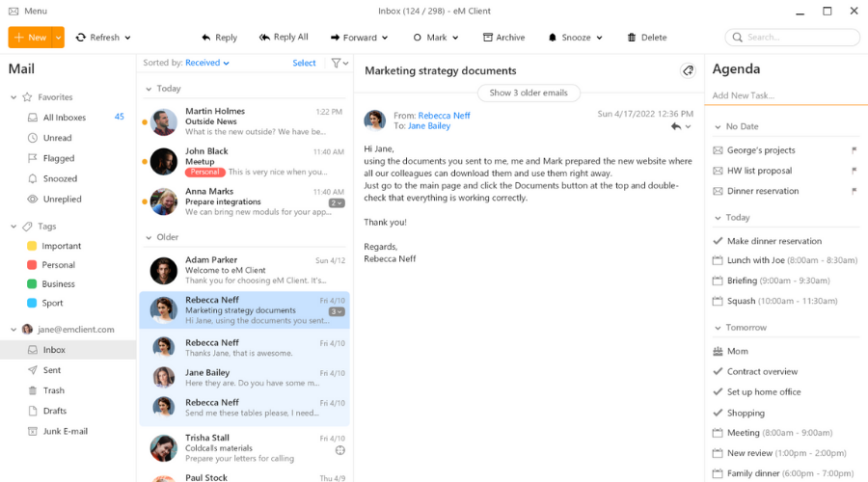868x482 pixels.
Task: Toggle the unread dot on Martin Holmes email
Action: (145, 121)
